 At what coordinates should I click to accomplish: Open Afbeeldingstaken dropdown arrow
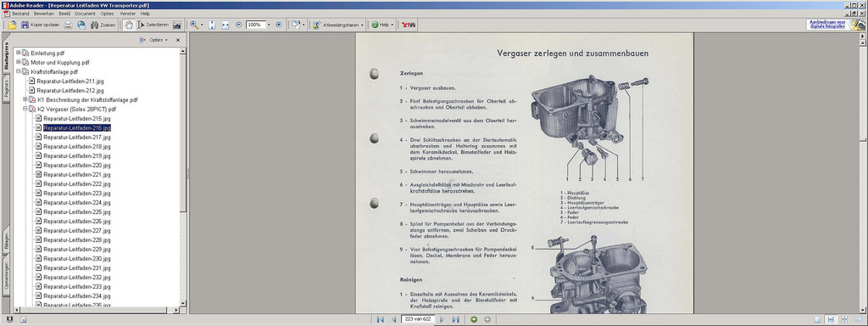point(362,25)
